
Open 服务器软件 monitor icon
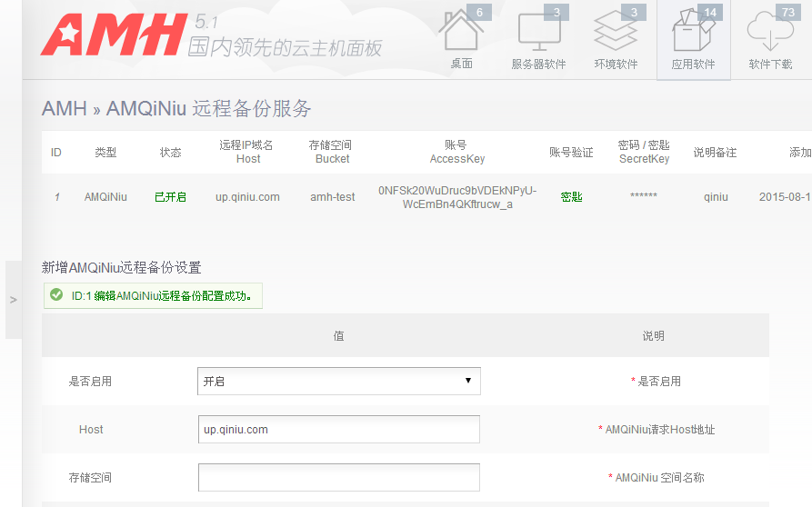538,32
